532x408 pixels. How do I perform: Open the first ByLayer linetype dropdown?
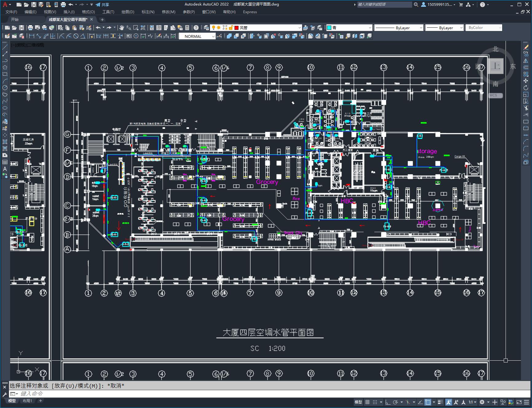tap(399, 28)
